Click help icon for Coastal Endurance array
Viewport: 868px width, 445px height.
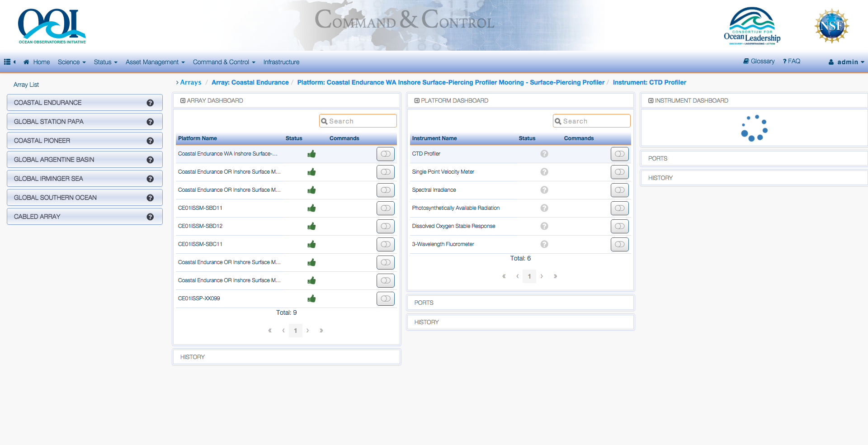(x=150, y=103)
